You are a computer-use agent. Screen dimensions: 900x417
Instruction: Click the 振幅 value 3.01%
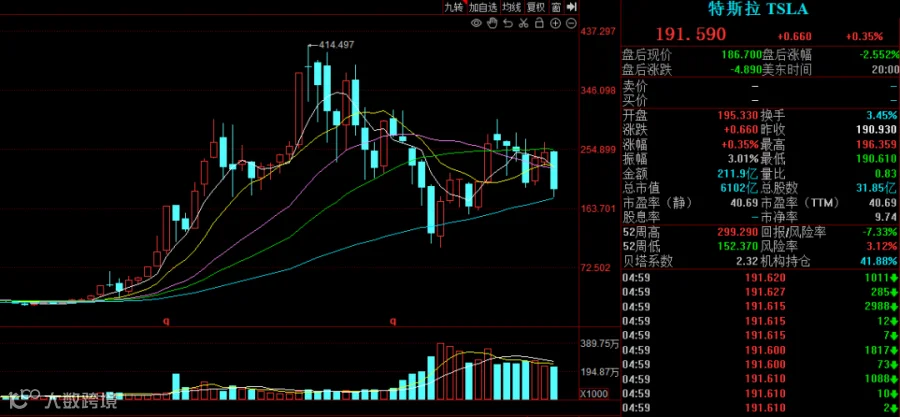pos(744,159)
